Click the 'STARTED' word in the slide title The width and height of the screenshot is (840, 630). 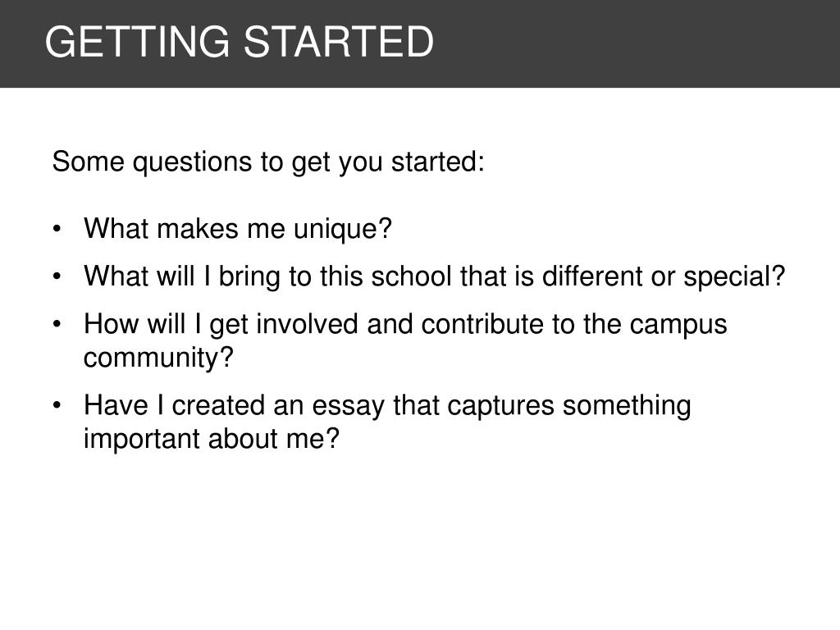(339, 42)
